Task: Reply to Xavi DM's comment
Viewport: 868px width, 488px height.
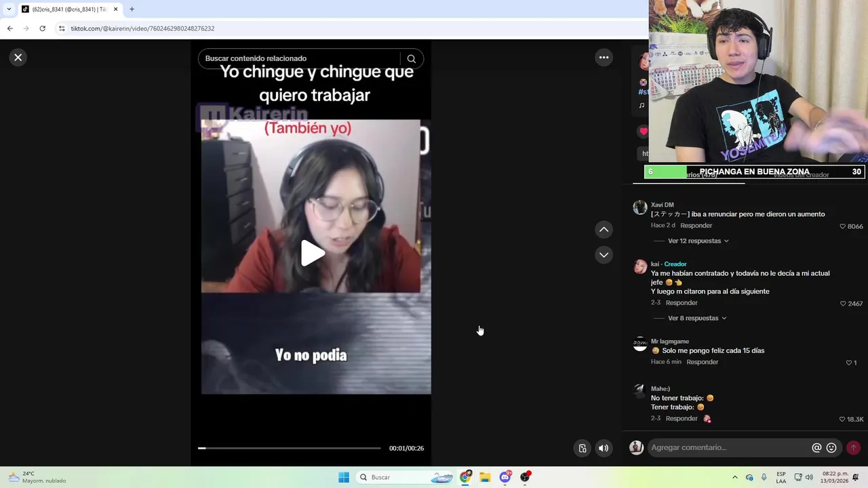Action: (696, 226)
